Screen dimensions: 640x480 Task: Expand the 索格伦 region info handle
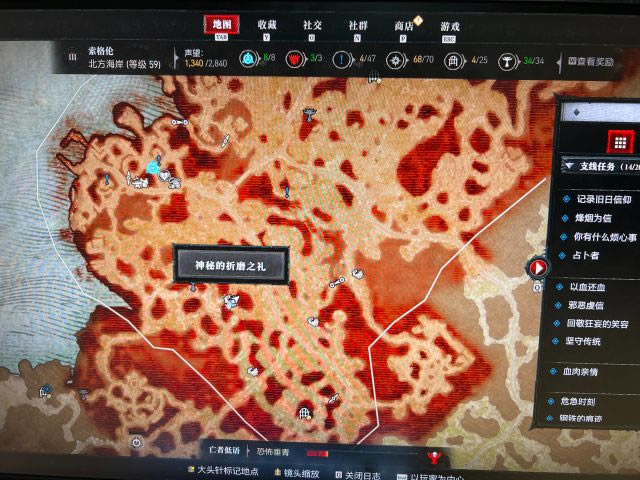73,58
